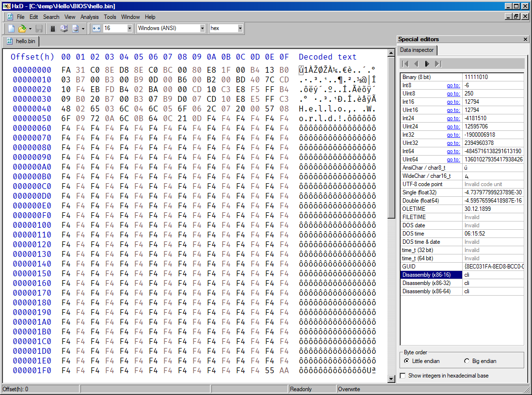Select Disassembly (x86-16) row

click(462, 275)
